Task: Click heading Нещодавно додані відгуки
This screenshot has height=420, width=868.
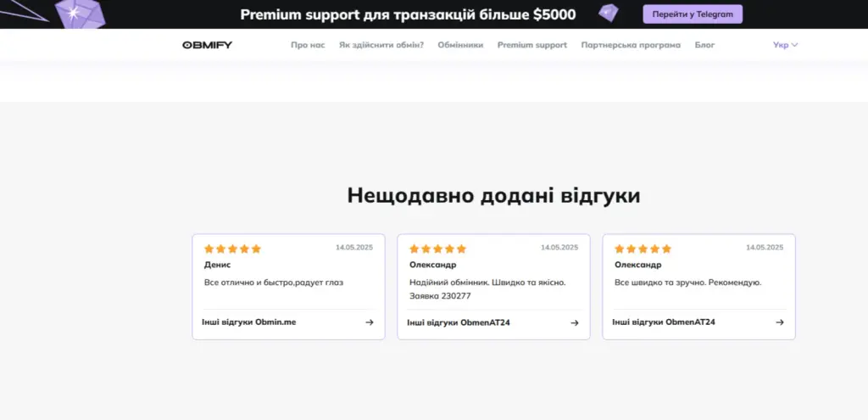Action: [x=494, y=196]
